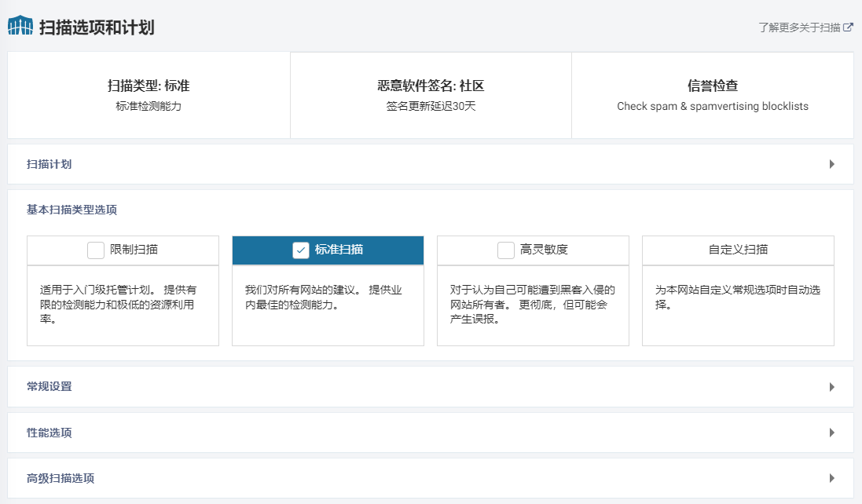Click the triangle arrow on 性能选项 row

[x=831, y=433]
